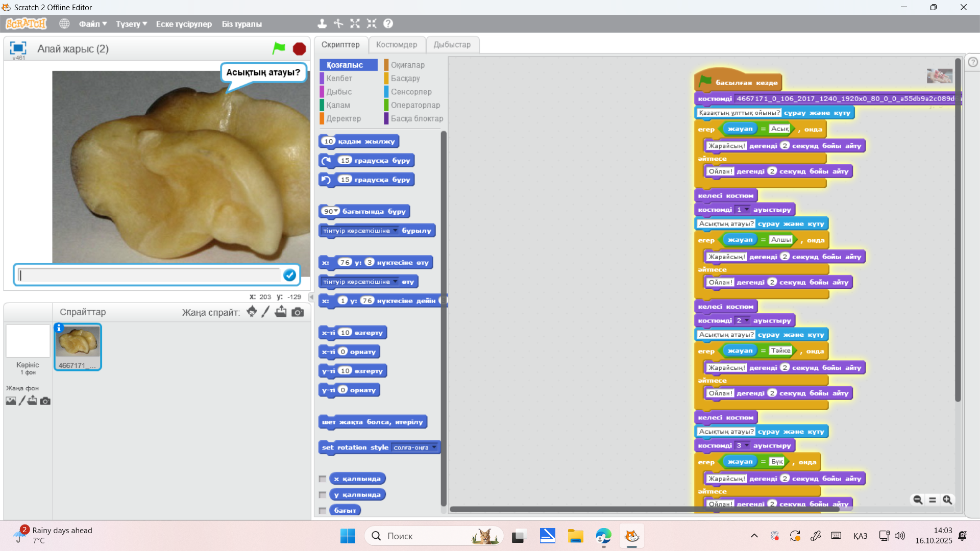The height and width of the screenshot is (551, 980).
Task: Open Scratch cat app in Windows taskbar
Action: click(x=632, y=536)
